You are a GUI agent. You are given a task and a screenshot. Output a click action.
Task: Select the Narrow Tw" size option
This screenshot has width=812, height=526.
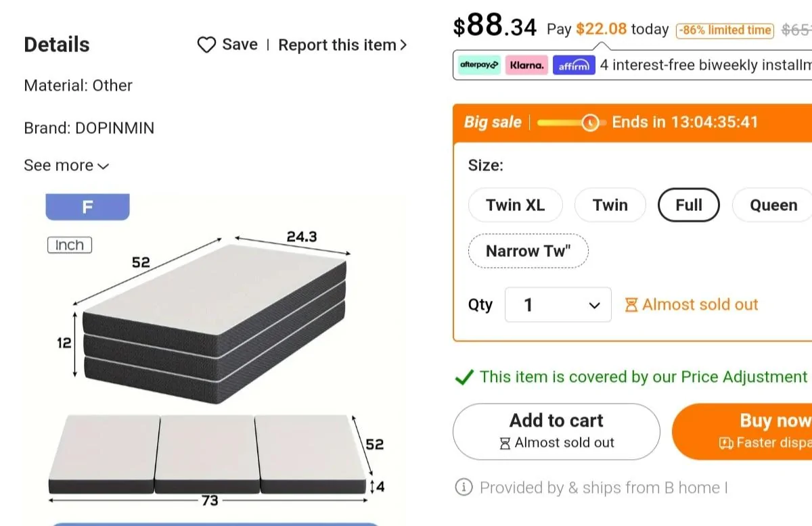[528, 251]
